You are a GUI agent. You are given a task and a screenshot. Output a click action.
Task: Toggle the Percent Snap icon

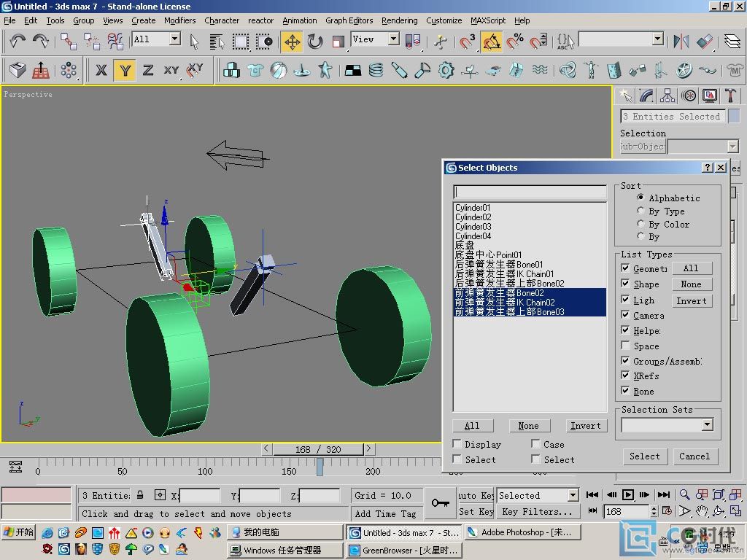[x=514, y=42]
